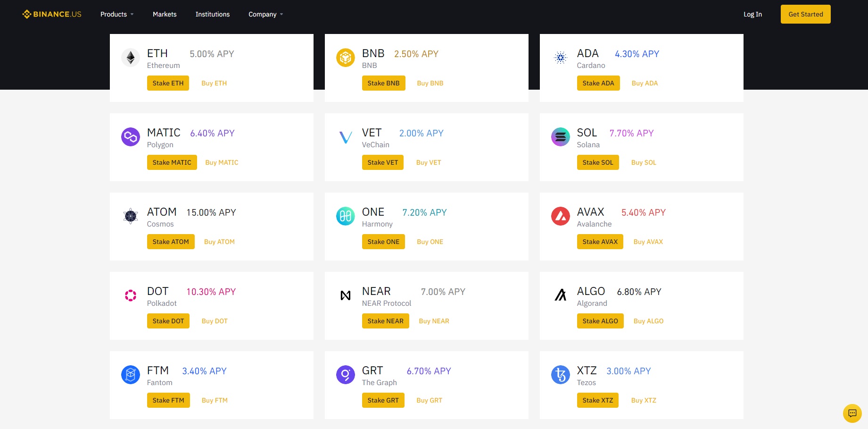Click the 3.00% APY text for XTZ
Screen dimensions: 868x429
[628, 371]
